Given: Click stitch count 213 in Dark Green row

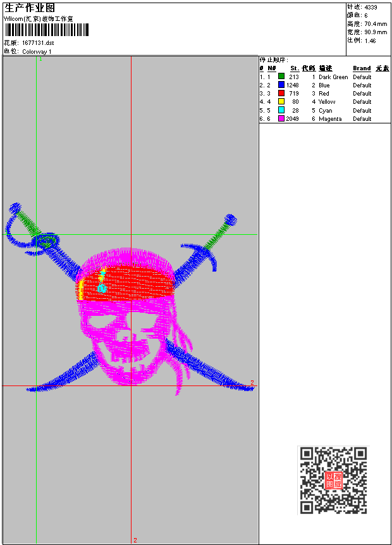Looking at the screenshot, I should click(294, 77).
